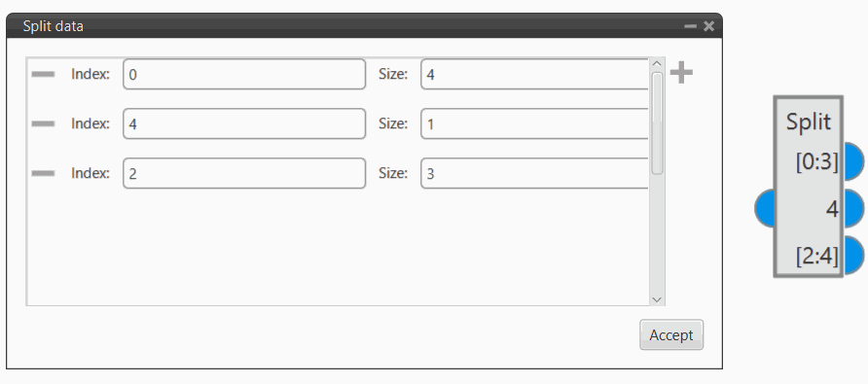Viewport: 868px width, 384px height.
Task: Click the Size field containing 1
Action: click(535, 123)
